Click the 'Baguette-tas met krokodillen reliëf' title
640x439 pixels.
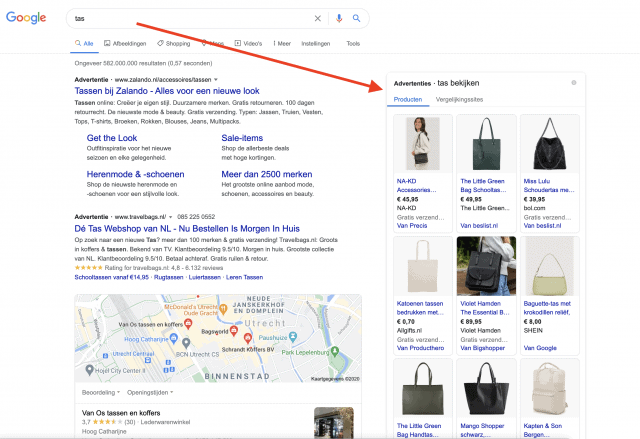coord(547,308)
